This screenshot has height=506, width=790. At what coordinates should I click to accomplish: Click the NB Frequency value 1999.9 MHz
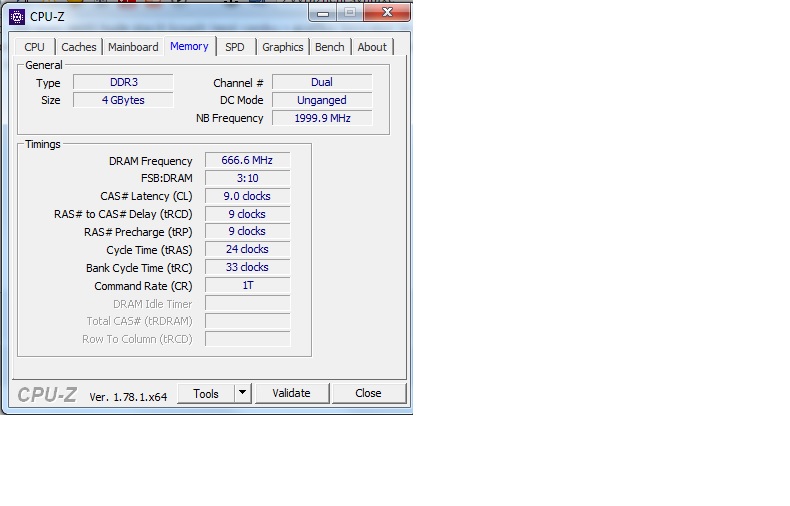(x=322, y=118)
